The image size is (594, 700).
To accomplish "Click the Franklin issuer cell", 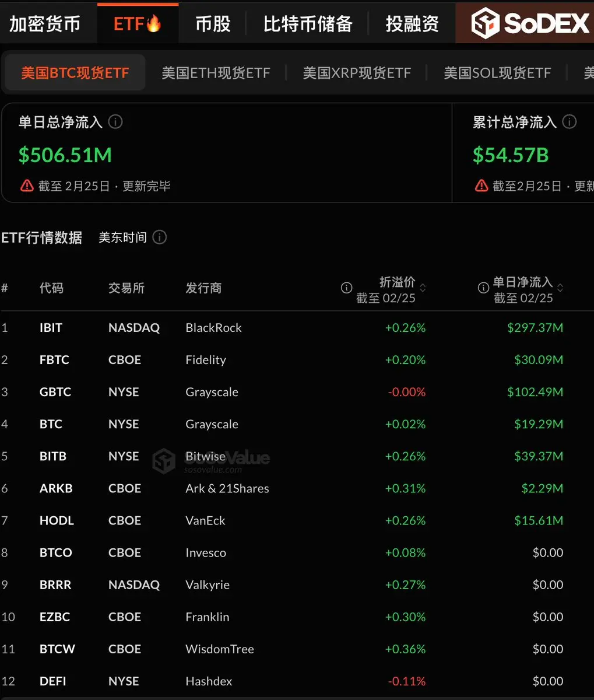I will click(208, 617).
